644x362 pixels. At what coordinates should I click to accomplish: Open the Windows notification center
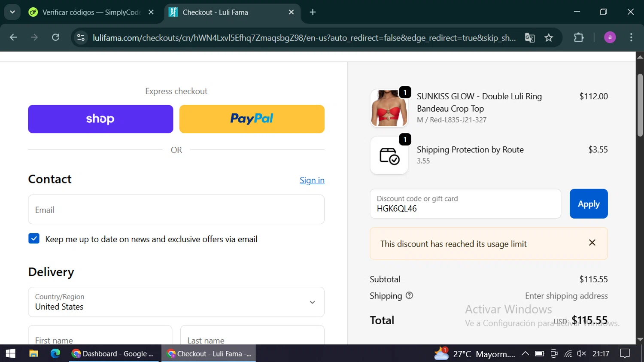[625, 353]
